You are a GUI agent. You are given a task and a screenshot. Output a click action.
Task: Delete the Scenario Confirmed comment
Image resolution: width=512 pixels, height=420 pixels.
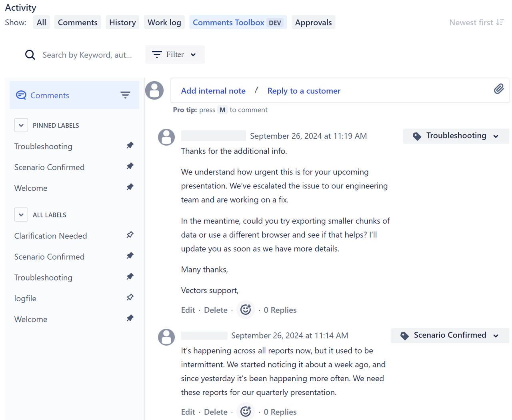pyautogui.click(x=216, y=411)
